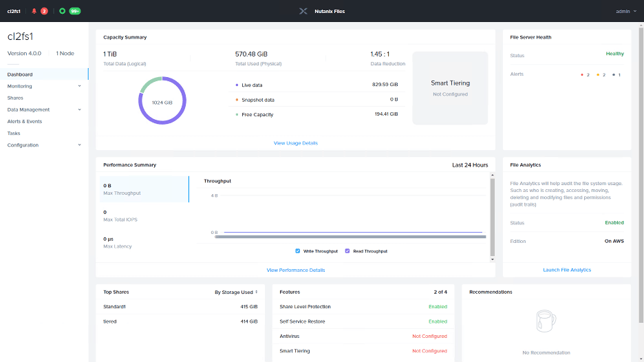Click the green circle tasks icon
Image resolution: width=644 pixels, height=362 pixels.
(x=63, y=11)
